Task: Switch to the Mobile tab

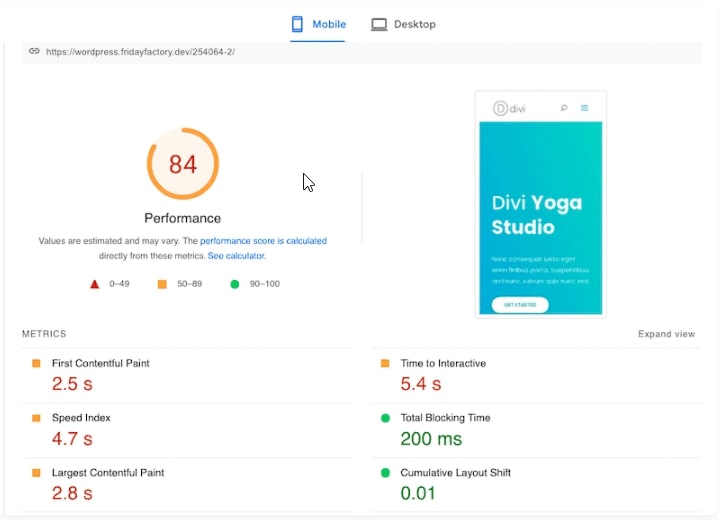Action: point(318,24)
